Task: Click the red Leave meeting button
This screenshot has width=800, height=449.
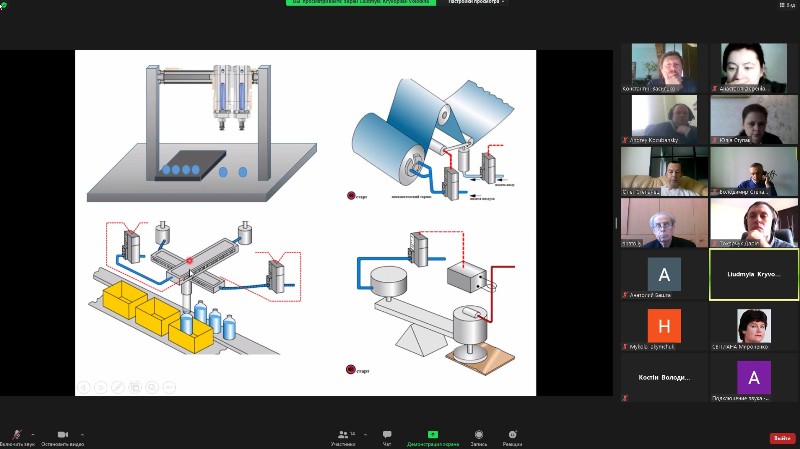Action: tap(782, 438)
